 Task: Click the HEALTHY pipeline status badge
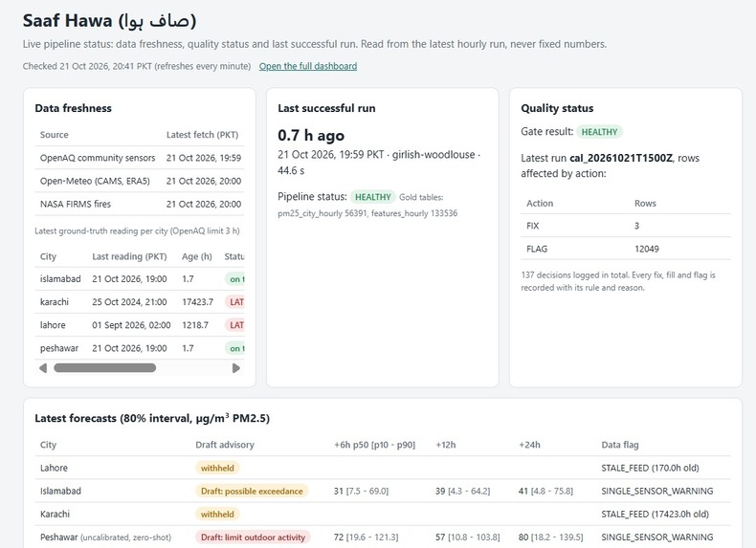(372, 197)
